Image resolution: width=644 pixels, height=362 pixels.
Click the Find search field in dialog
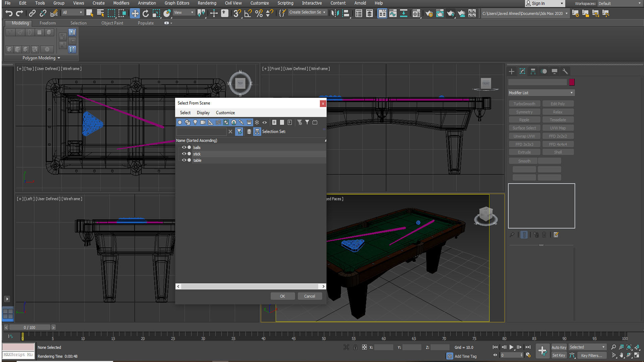pos(201,132)
